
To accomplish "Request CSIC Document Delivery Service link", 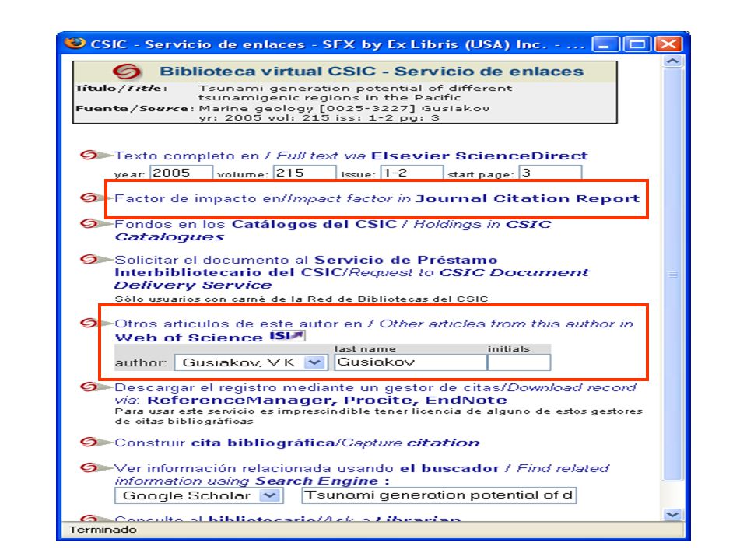I will (x=352, y=272).
